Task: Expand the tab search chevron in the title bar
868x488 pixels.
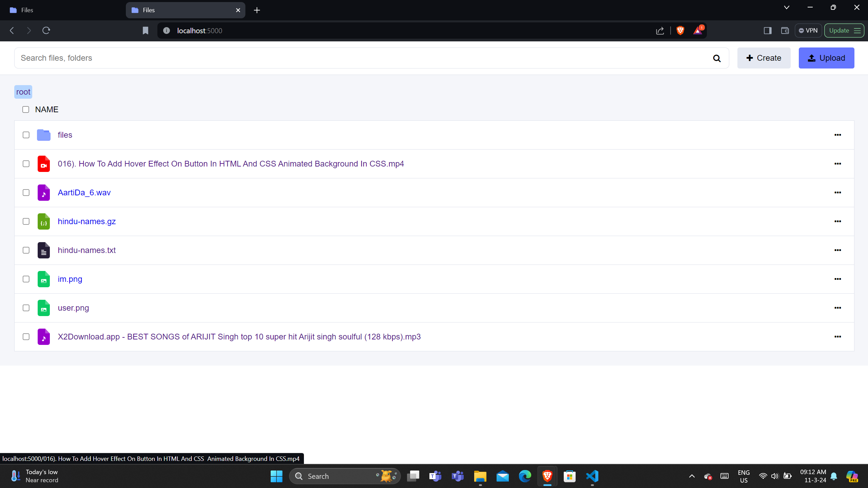Action: click(x=787, y=7)
